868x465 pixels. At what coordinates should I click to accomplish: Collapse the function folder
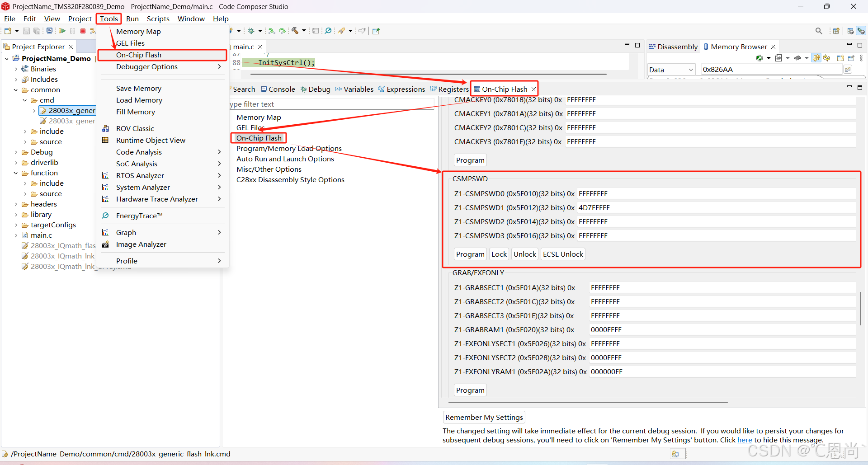coord(16,173)
